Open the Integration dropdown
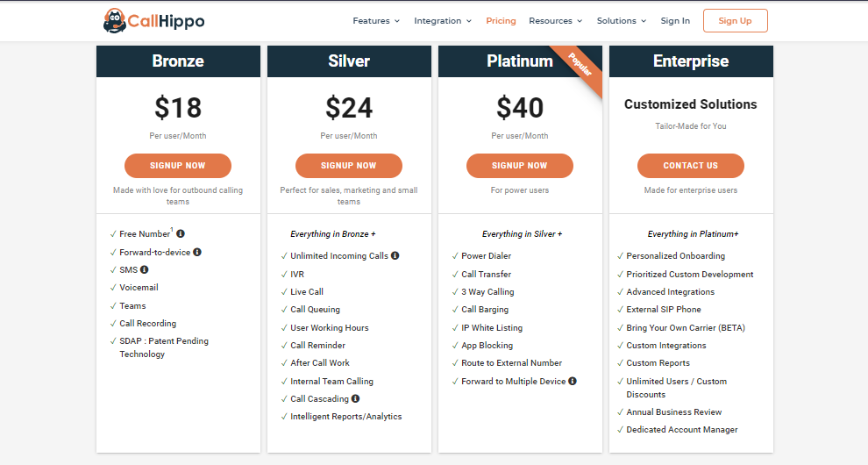The image size is (868, 465). point(443,20)
